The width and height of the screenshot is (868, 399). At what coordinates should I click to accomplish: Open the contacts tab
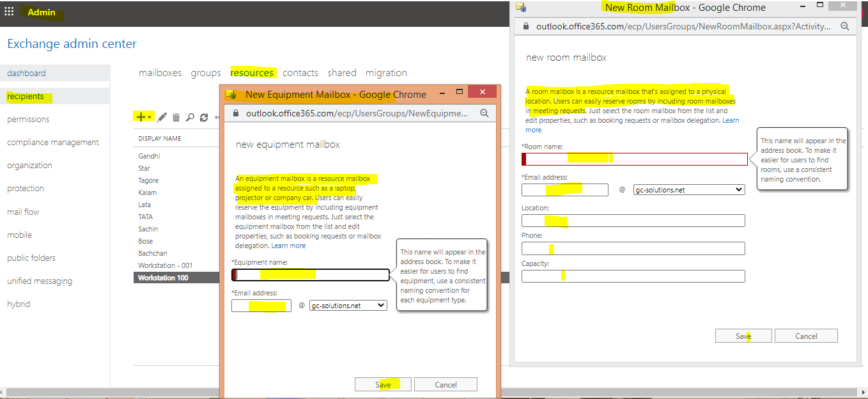pos(300,73)
